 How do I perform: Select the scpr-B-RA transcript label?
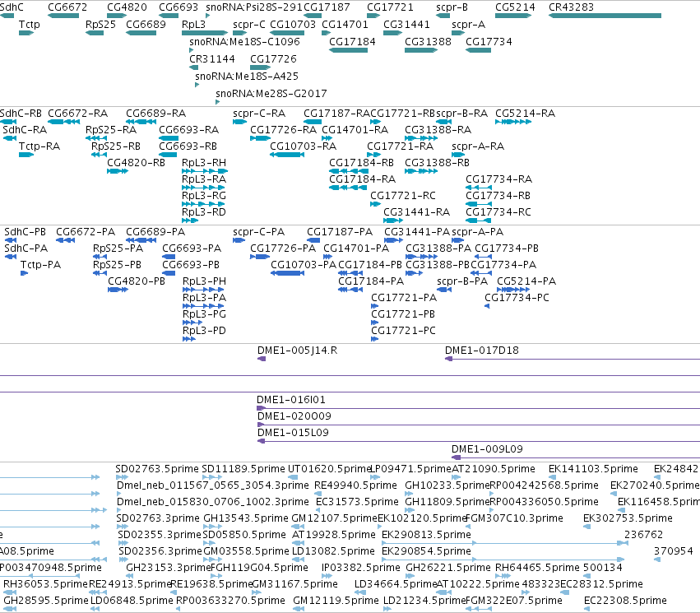click(x=461, y=114)
